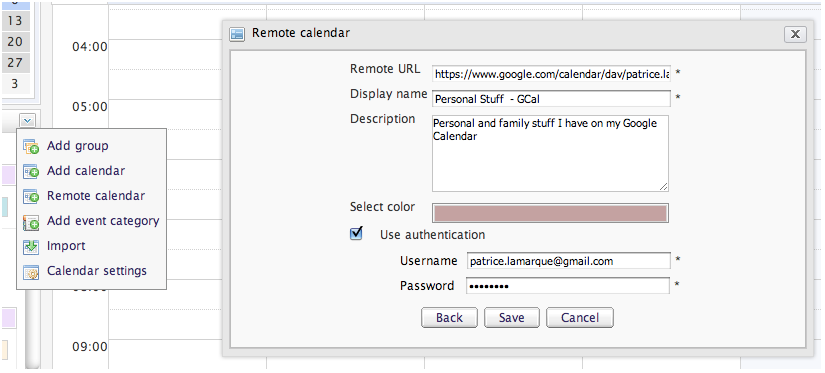Collapse the calendar actions dropdown arrow

pos(28,120)
